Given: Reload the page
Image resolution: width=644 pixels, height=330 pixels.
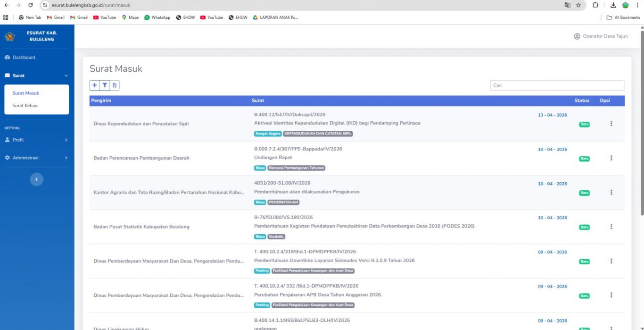Looking at the screenshot, I should click(x=31, y=5).
